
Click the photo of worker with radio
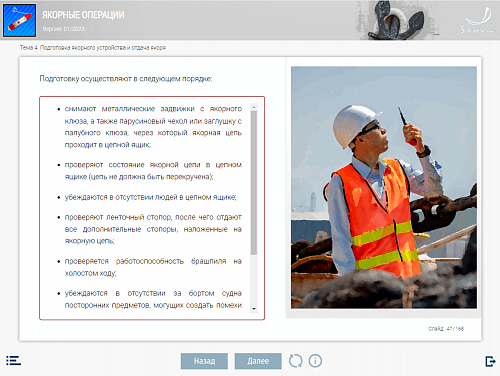[x=384, y=187]
